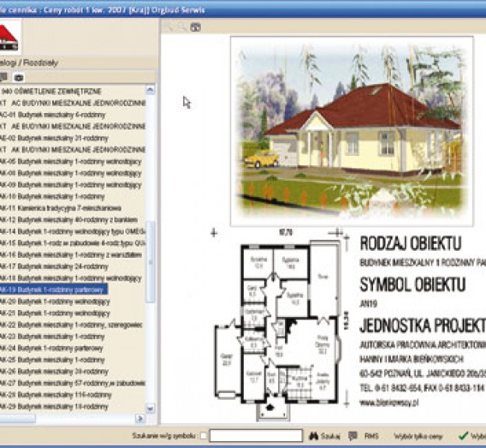Click the first magnifier icon in preview toolbar

168,27
